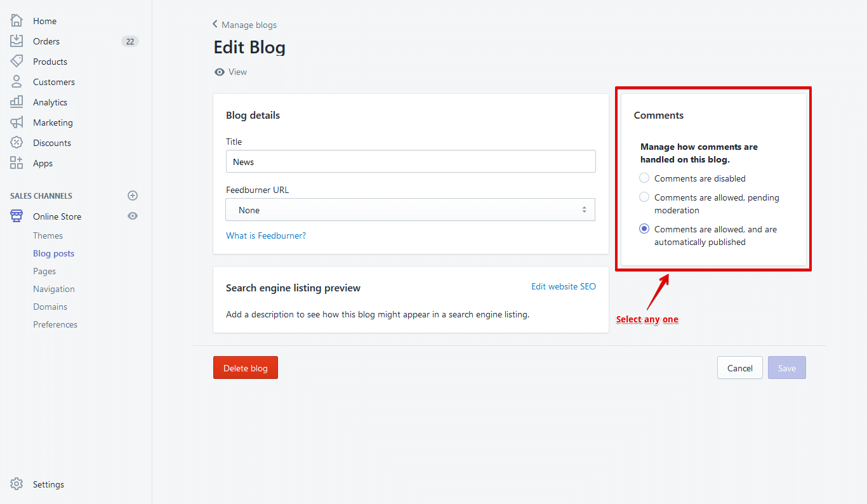Switch to the Blog posts section
This screenshot has width=867, height=504.
53,253
